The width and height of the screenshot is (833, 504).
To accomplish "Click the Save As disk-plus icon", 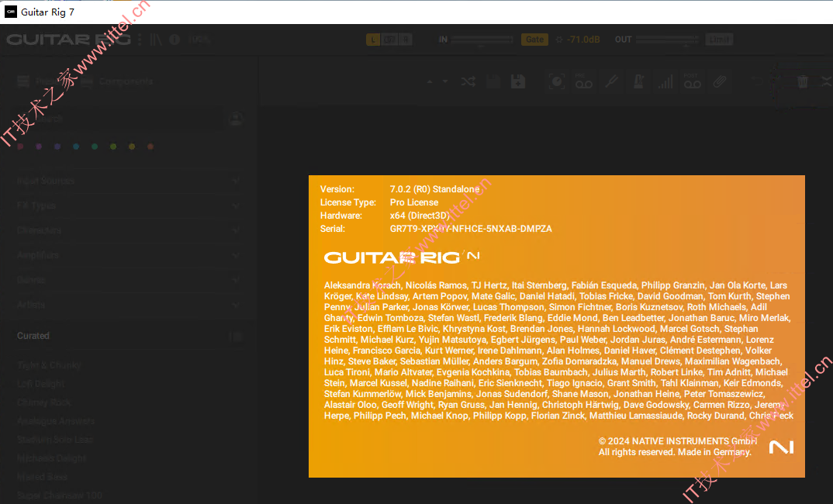I will [518, 81].
